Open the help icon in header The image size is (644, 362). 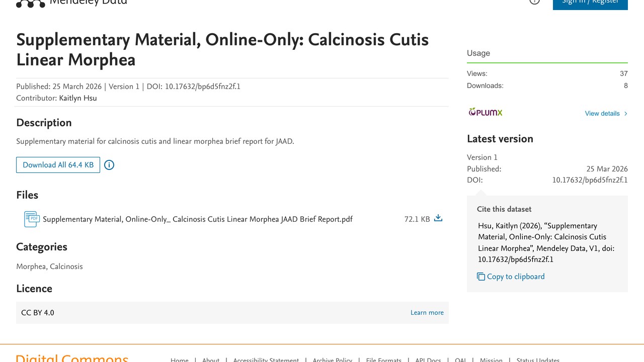(x=535, y=2)
